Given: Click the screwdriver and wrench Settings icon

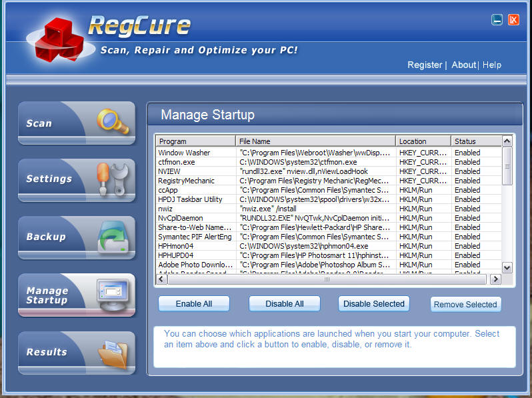Looking at the screenshot, I should tap(111, 179).
